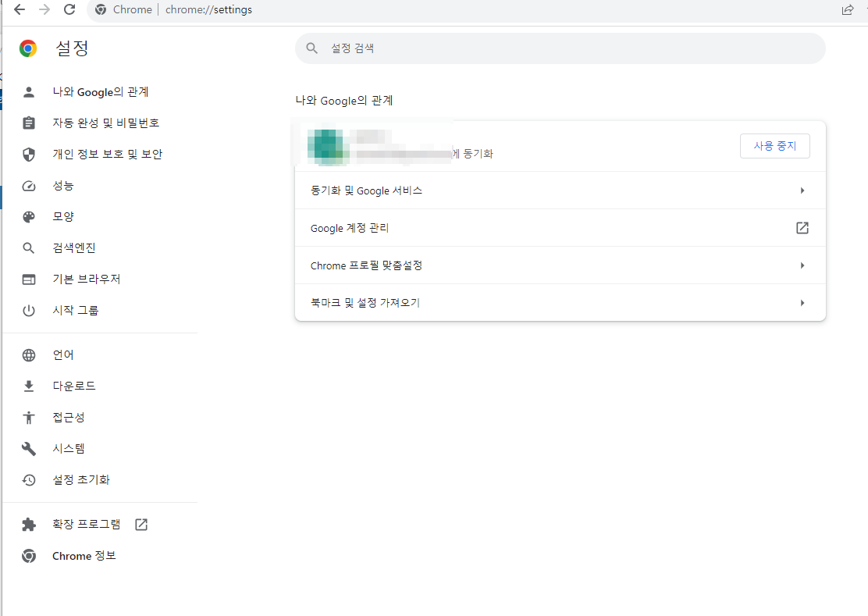
Task: Click the globe icon for 언어 settings
Action: pos(28,354)
